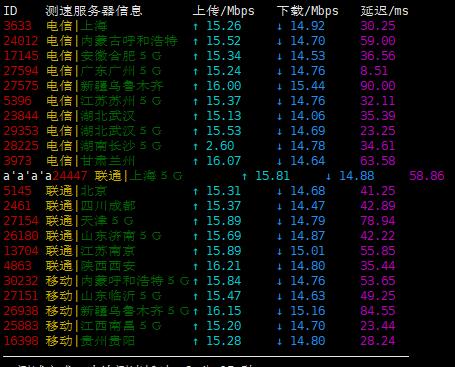Click the server name 江苏苏州 5G

point(121,101)
